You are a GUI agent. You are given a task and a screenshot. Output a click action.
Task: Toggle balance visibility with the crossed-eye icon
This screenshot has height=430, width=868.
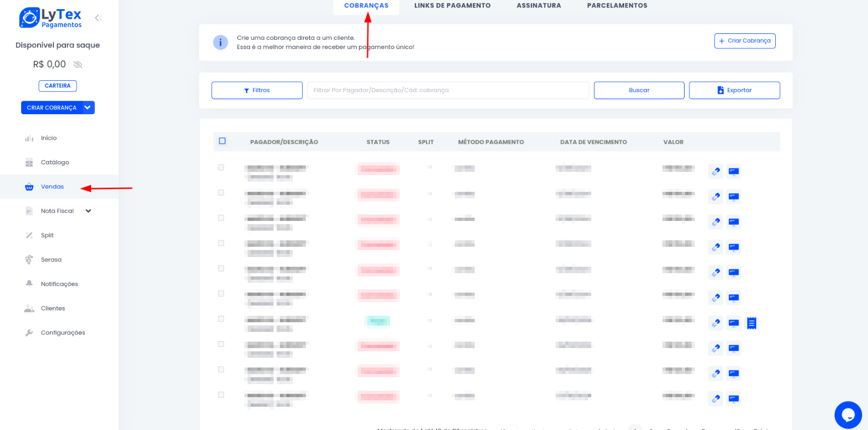pos(78,65)
